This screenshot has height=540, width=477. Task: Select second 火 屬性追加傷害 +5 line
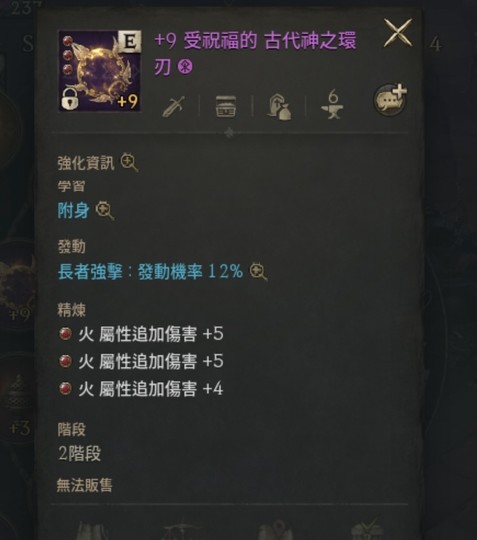pyautogui.click(x=141, y=361)
